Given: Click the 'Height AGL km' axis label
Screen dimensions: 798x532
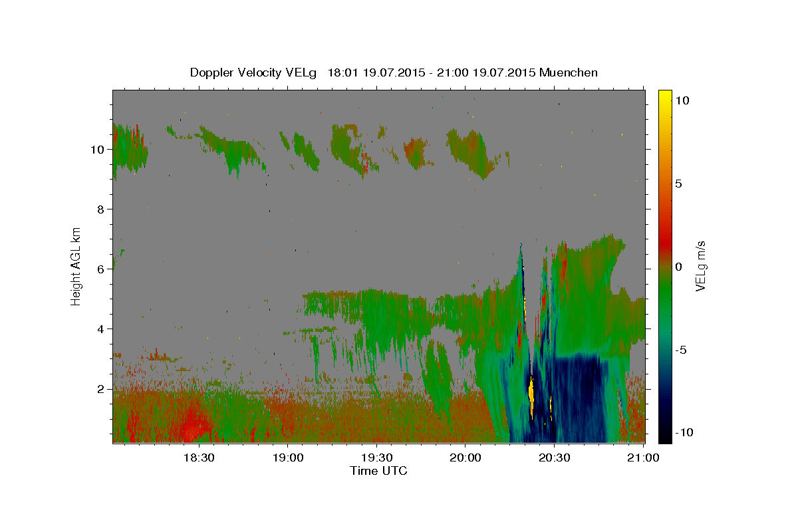Looking at the screenshot, I should [76, 266].
